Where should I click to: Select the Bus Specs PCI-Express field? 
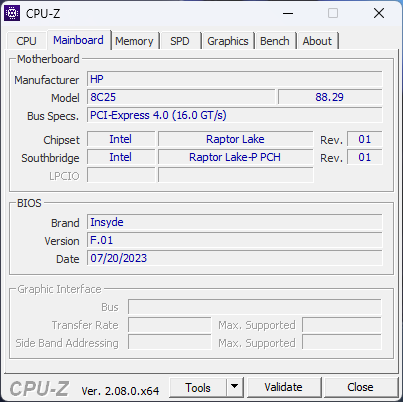coord(235,115)
